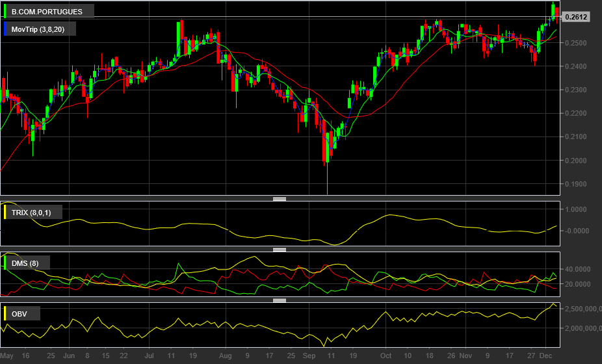602x364 pixels.
Task: Click the 40.0000 label on DMS axis
Action: click(x=578, y=269)
